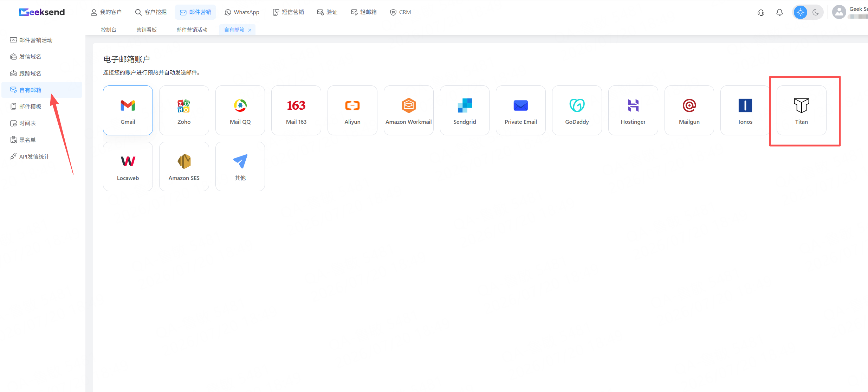Viewport: 868px width, 392px height.
Task: Choose the Zoho mail provider icon
Action: [x=184, y=105]
